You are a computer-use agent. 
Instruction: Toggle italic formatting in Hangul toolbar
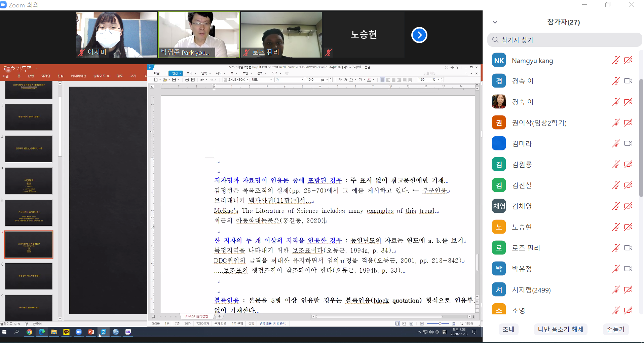coord(345,80)
